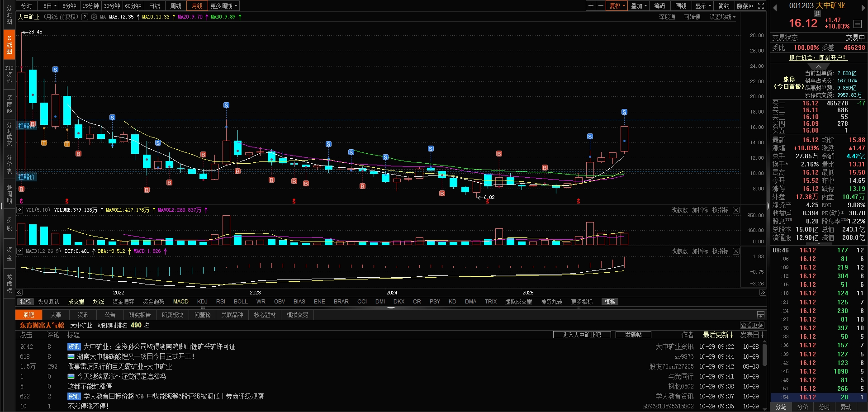Screen dimensions: 868x412
Task: Click 进入大中矿业吧 button
Action: coord(582,335)
